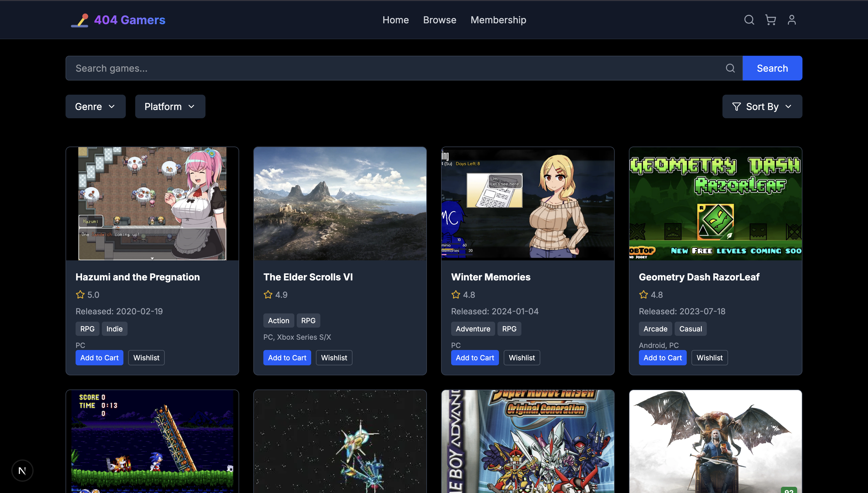Click the magnifier icon inside the search field
The image size is (868, 493).
pyautogui.click(x=730, y=68)
